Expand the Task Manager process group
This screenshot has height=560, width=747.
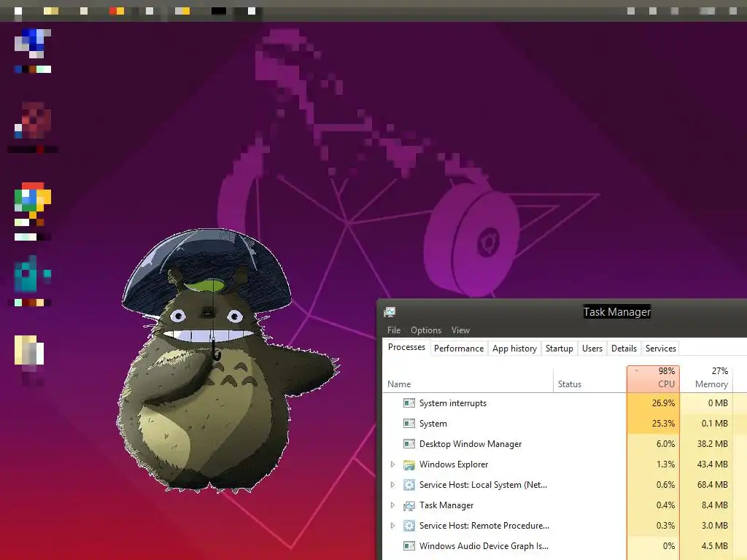[392, 505]
